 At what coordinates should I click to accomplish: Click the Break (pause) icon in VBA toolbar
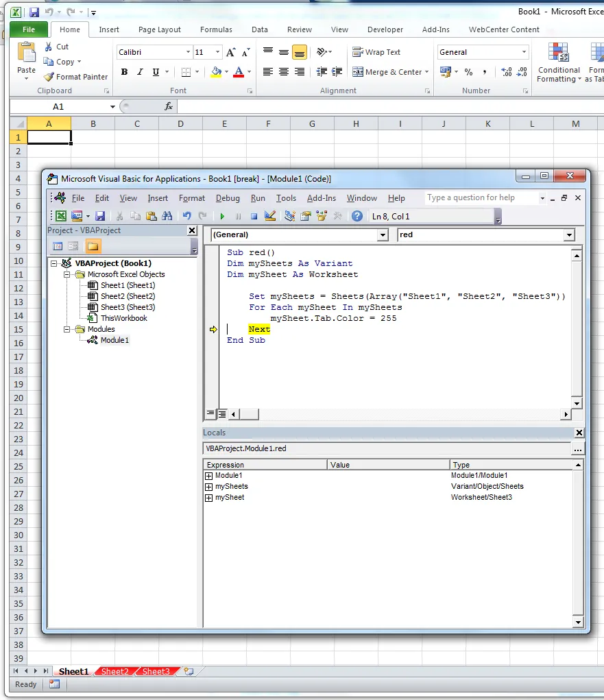click(x=238, y=217)
